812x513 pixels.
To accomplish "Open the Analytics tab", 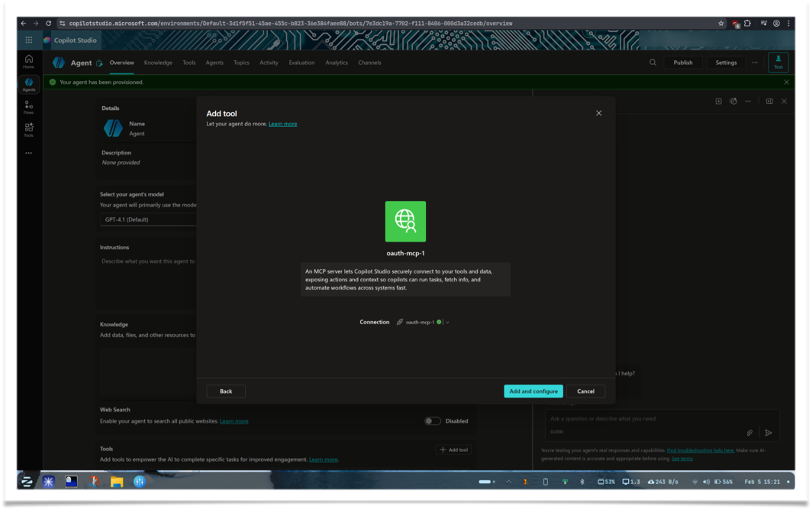I will 336,62.
